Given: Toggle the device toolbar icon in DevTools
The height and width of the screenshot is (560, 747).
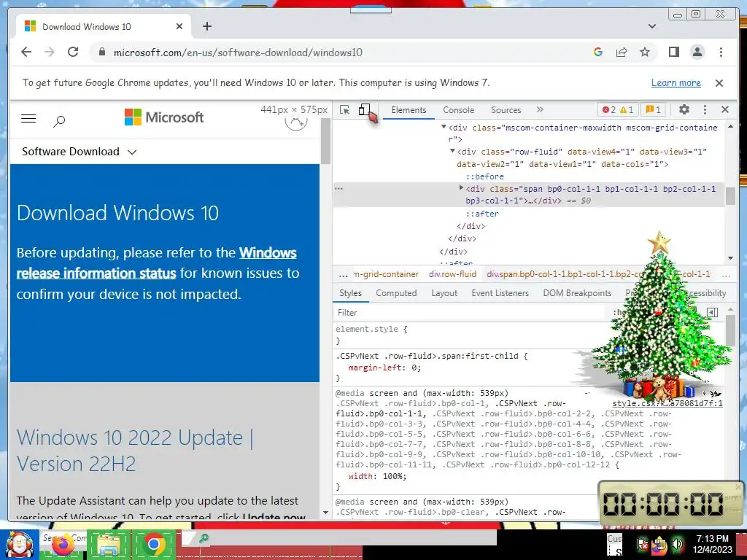Looking at the screenshot, I should pyautogui.click(x=365, y=110).
